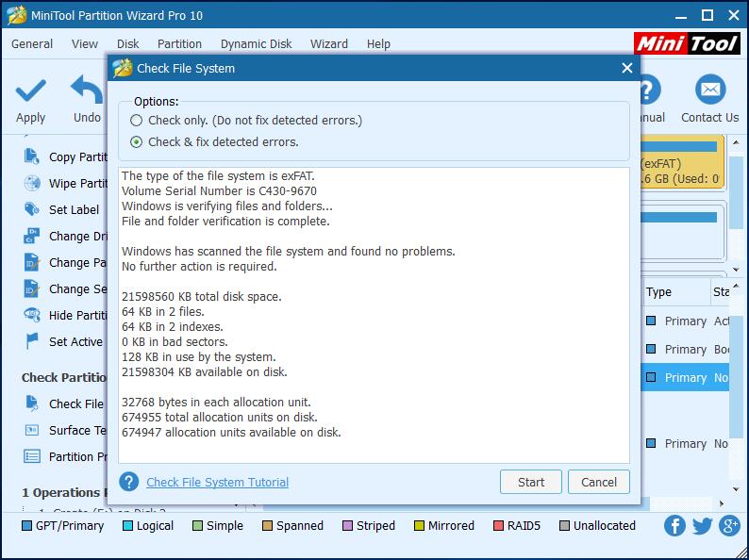This screenshot has height=560, width=749.
Task: Open the Wizard menu
Action: pos(329,44)
